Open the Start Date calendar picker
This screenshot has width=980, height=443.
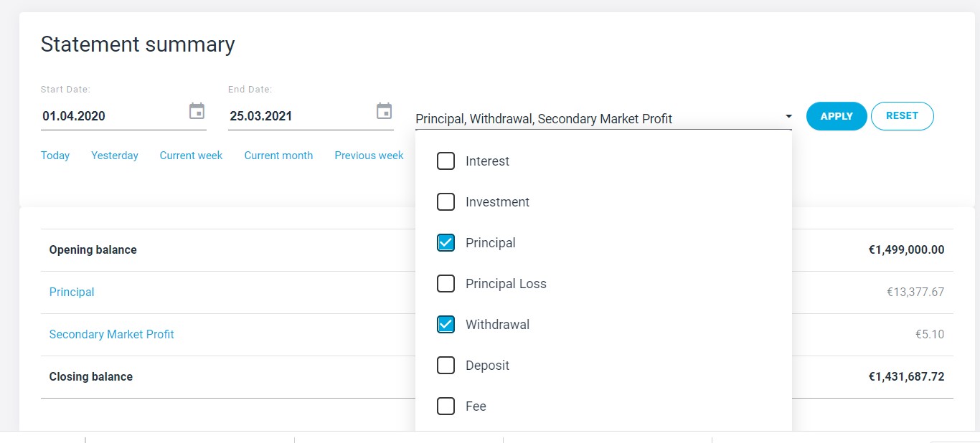point(197,112)
